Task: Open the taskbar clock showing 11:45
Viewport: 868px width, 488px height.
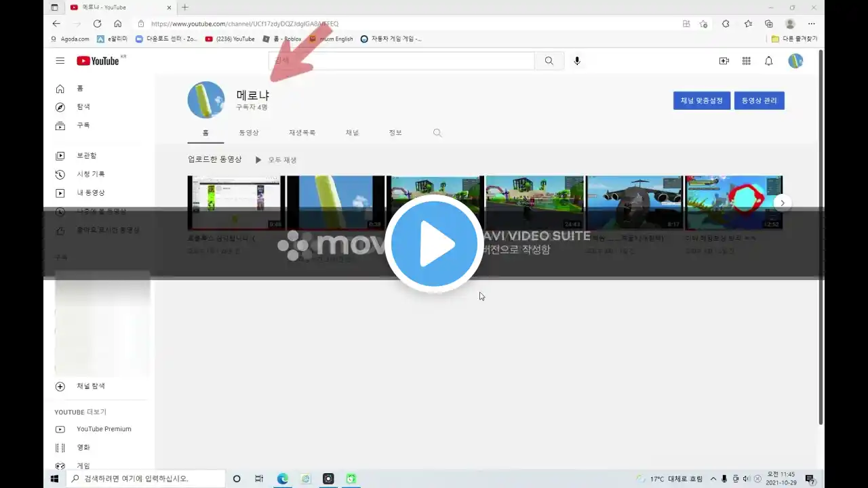Action: click(x=781, y=479)
